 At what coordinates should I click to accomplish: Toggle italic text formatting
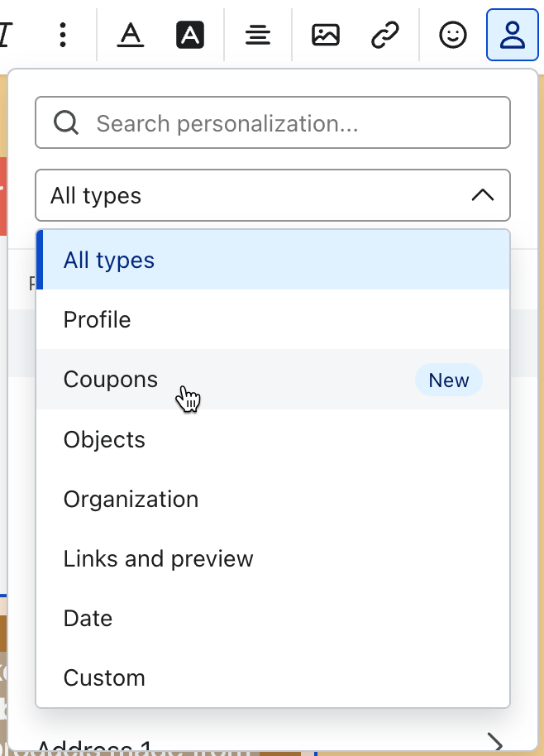pyautogui.click(x=7, y=35)
